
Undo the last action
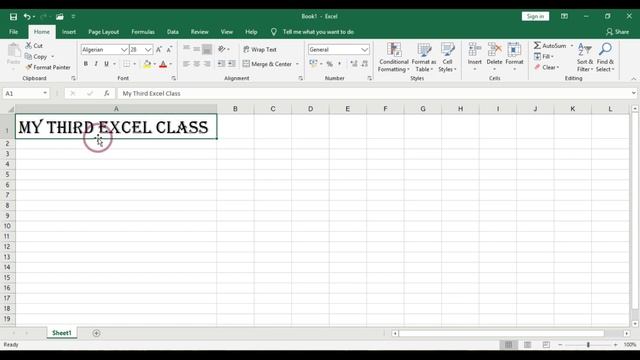pyautogui.click(x=27, y=17)
